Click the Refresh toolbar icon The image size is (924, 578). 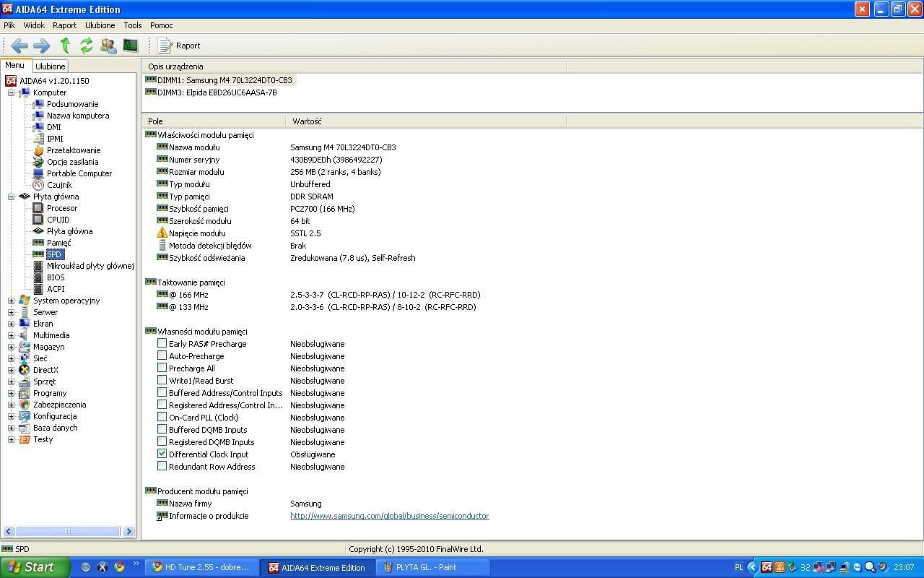tap(87, 46)
